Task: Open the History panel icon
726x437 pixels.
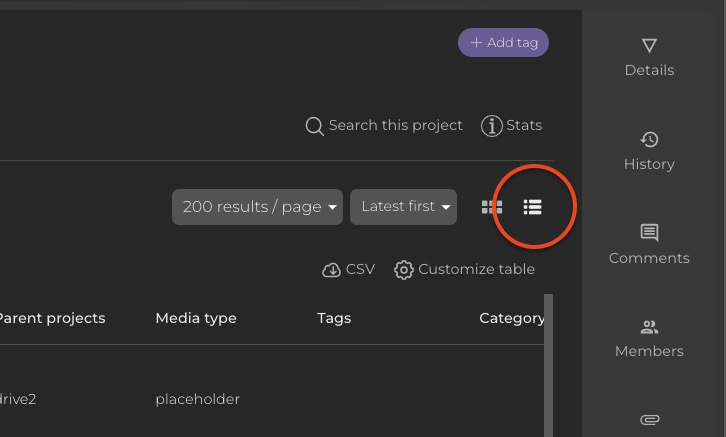Action: (x=649, y=139)
